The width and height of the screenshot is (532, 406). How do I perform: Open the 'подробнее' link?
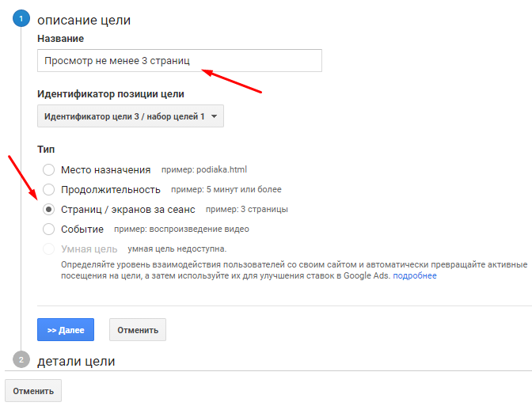pyautogui.click(x=415, y=276)
